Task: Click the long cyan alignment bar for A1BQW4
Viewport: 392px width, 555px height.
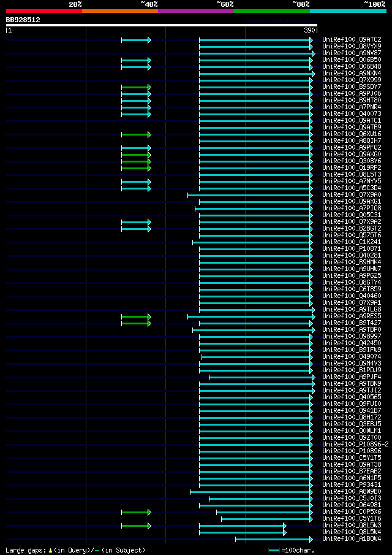Action: (x=274, y=540)
